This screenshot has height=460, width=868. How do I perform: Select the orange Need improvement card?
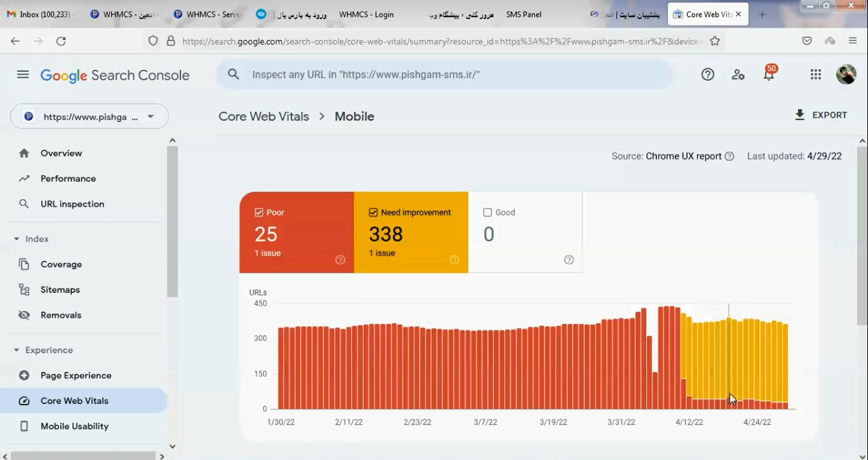411,233
